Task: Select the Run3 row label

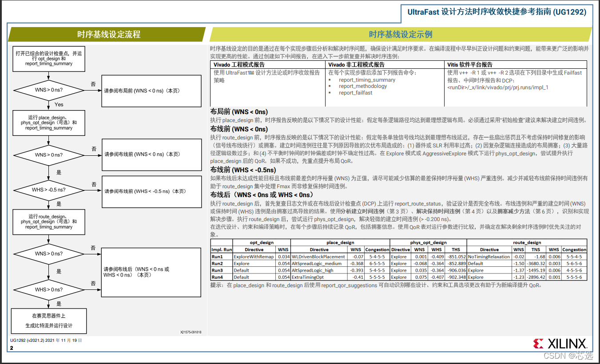Action: tap(217, 270)
